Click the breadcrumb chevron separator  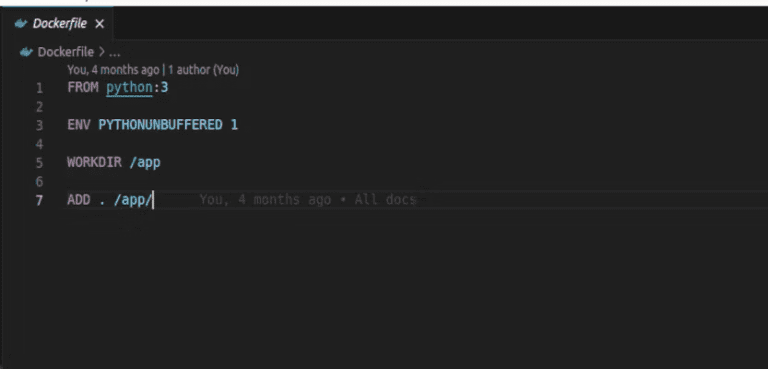pos(102,52)
